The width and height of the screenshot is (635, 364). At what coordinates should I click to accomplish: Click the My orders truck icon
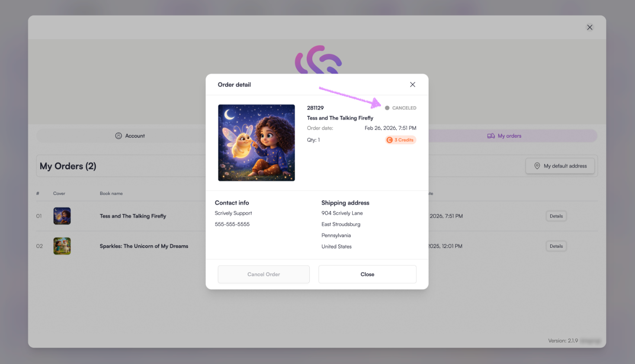[x=491, y=136]
